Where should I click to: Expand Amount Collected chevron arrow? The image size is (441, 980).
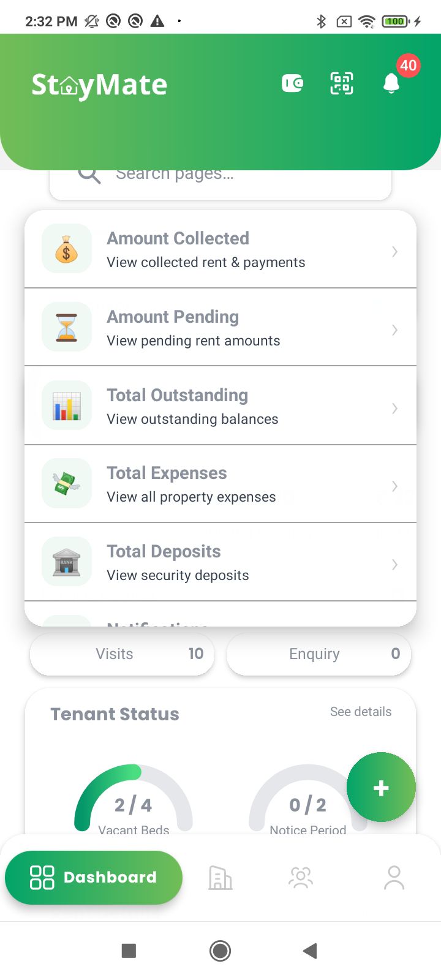(395, 252)
